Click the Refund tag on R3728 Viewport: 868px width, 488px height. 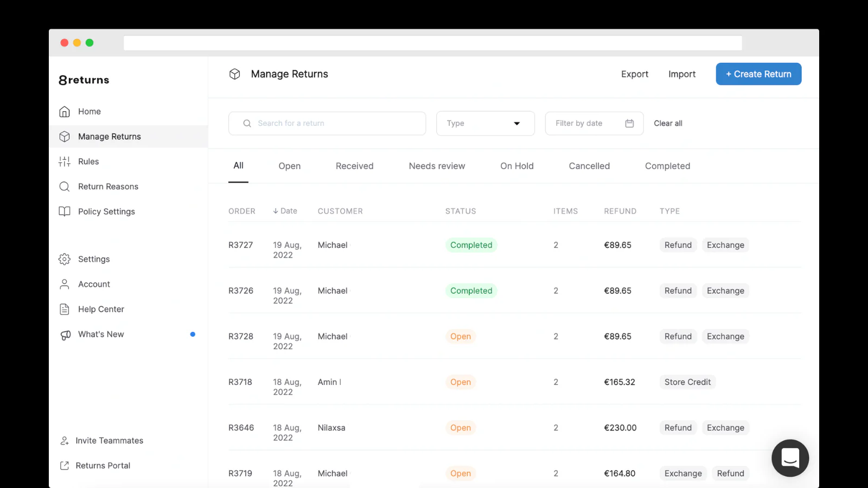pyautogui.click(x=678, y=337)
